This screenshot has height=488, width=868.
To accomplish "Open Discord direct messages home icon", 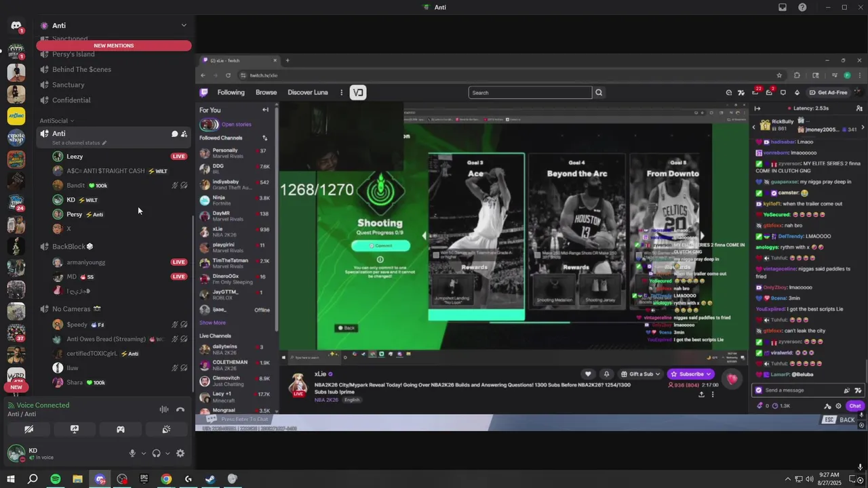I will [x=16, y=26].
